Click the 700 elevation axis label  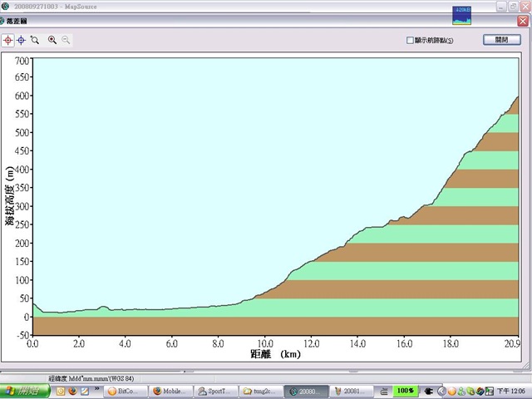coord(22,61)
